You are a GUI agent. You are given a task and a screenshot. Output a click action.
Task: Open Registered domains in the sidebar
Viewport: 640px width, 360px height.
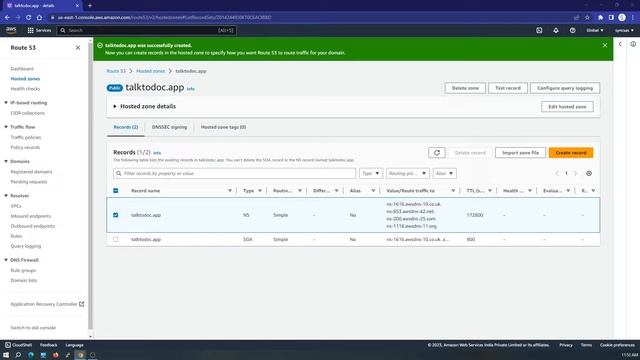tap(31, 172)
